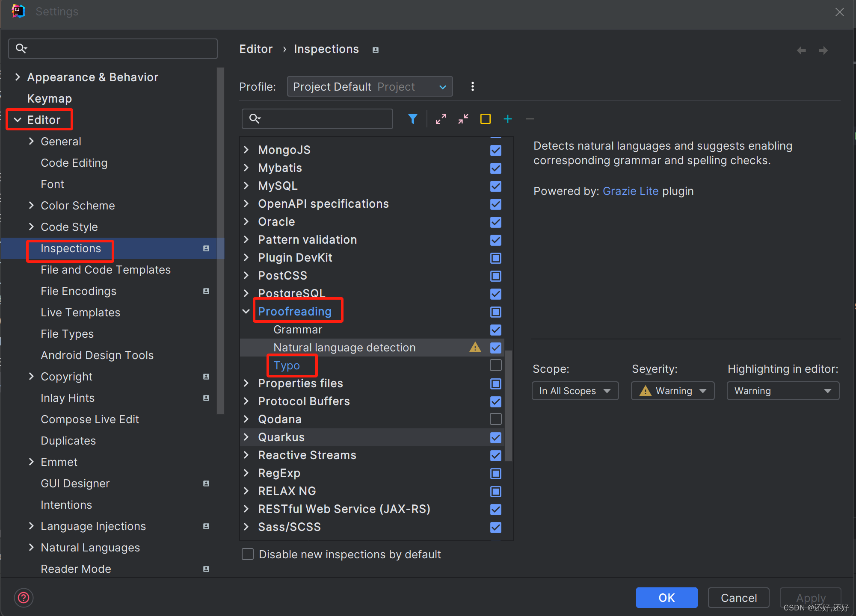Click the inspections search field
856x616 pixels.
(x=325, y=119)
